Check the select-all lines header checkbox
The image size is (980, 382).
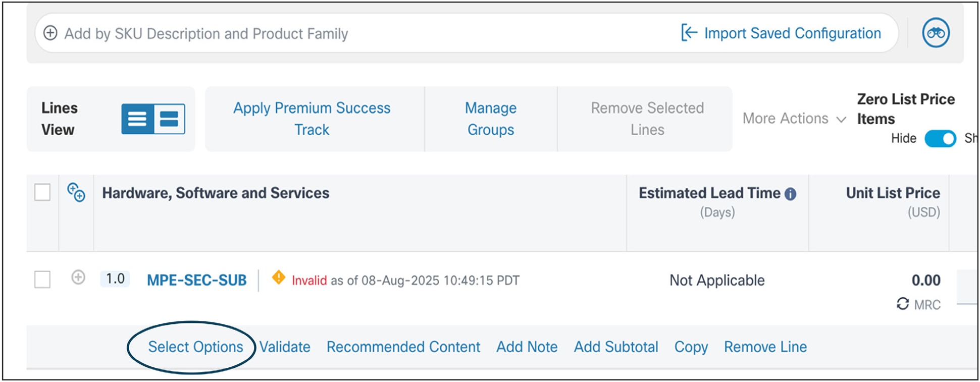pyautogui.click(x=42, y=192)
